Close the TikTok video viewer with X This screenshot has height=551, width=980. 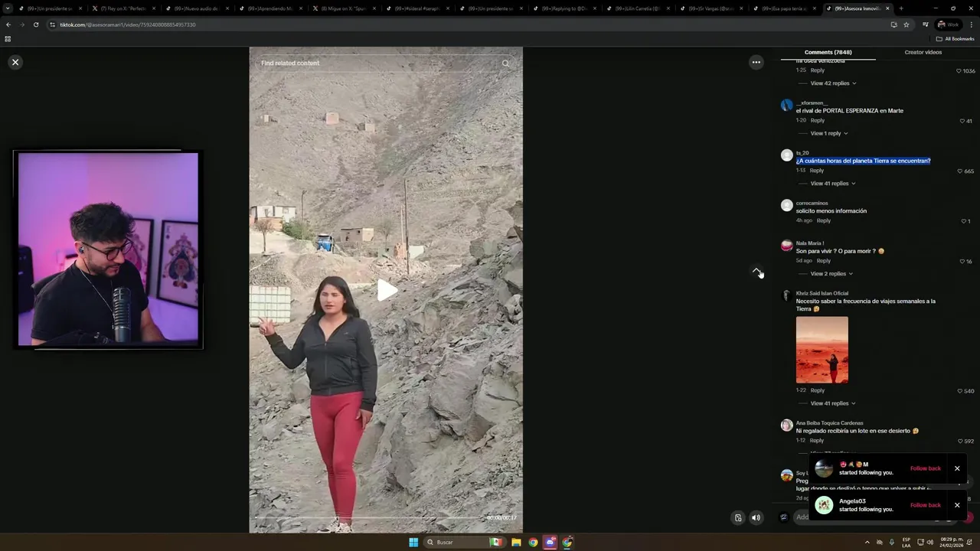pyautogui.click(x=15, y=62)
